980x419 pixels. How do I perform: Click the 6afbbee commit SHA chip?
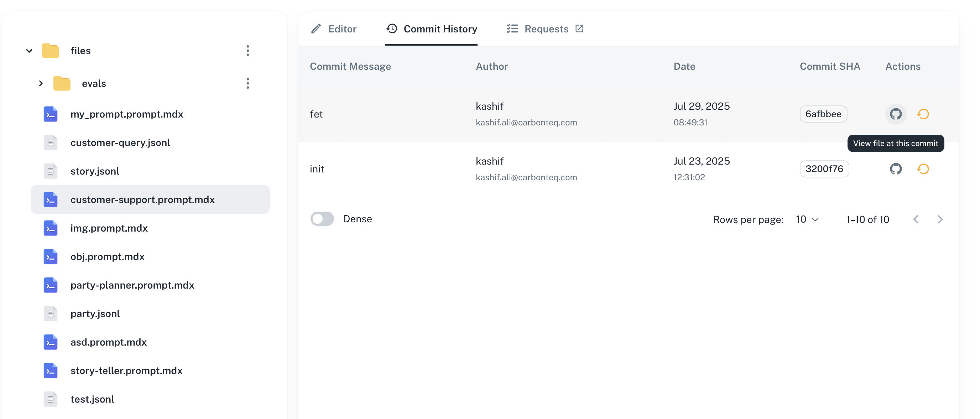[x=823, y=114]
